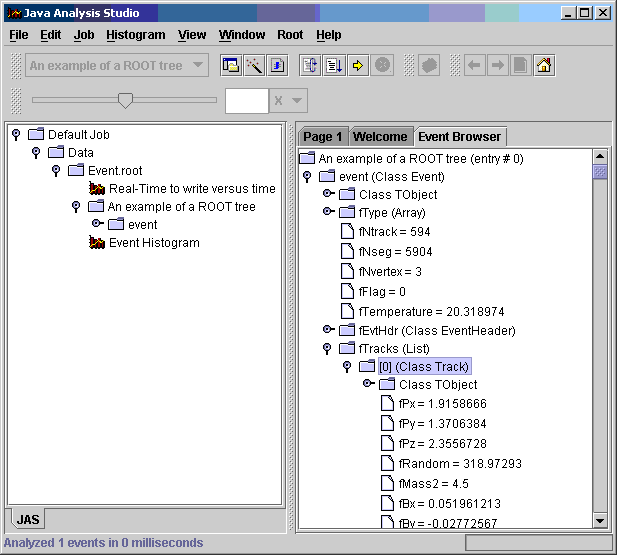Click the yellow arrow run icon
Image resolution: width=617 pixels, height=555 pixels.
pos(358,66)
